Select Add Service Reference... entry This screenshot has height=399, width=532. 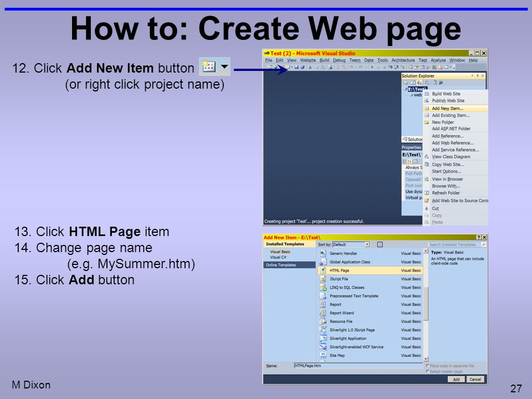(456, 150)
